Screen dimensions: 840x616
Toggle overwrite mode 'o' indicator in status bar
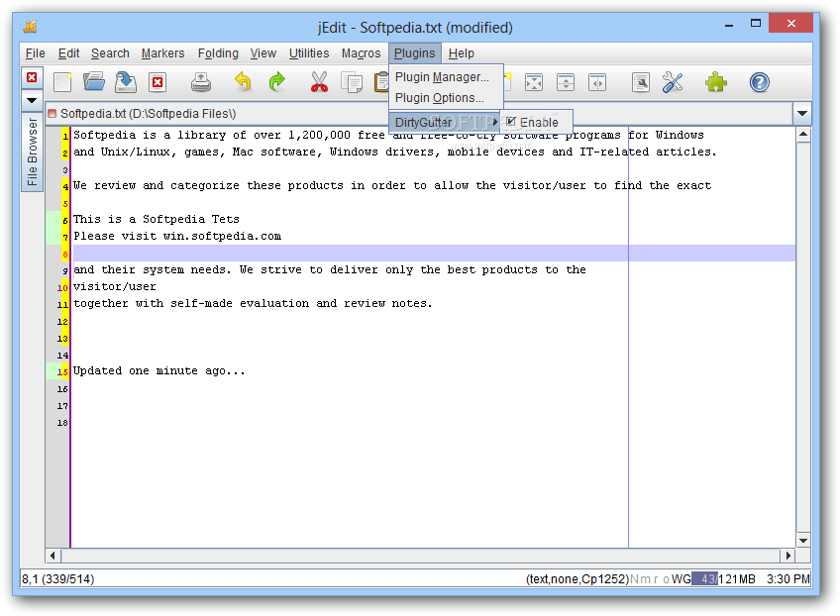[666, 579]
